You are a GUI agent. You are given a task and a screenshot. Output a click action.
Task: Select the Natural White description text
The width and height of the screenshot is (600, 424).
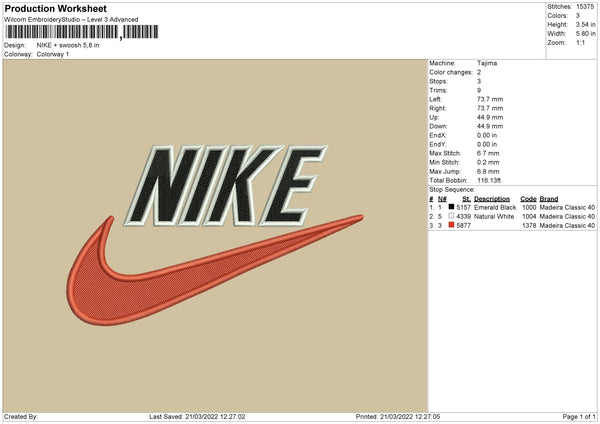coord(494,217)
